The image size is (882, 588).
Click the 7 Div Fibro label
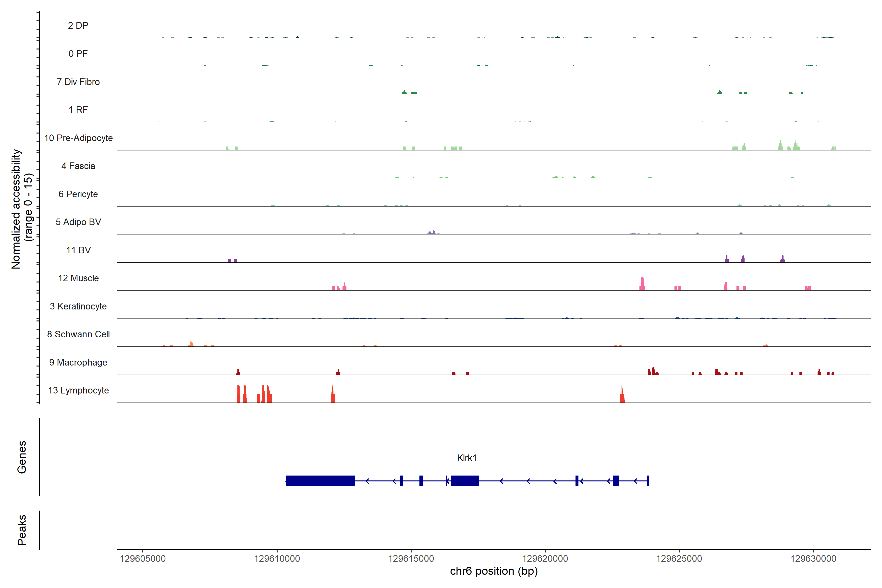click(x=78, y=82)
